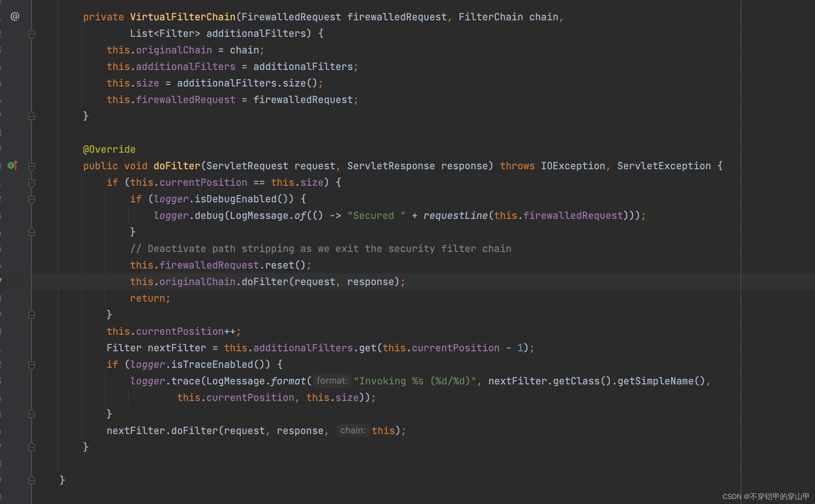Click fold end marker below logger.debug line

[x=32, y=232]
